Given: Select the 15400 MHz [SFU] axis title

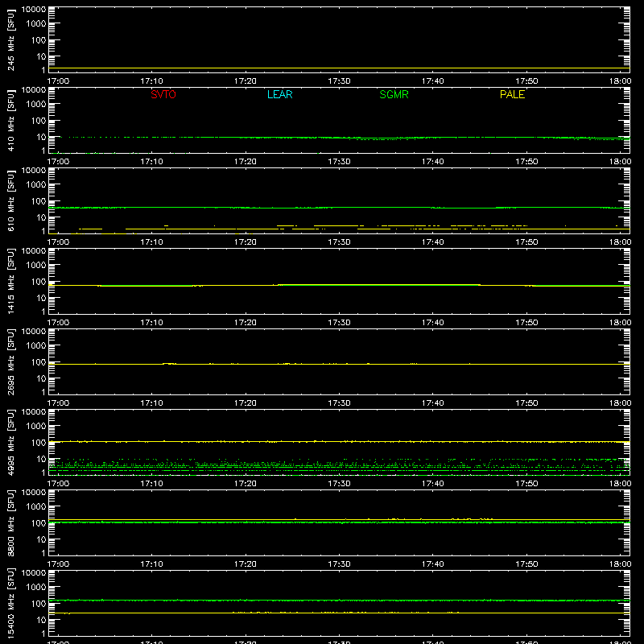Looking at the screenshot, I should point(10,603).
